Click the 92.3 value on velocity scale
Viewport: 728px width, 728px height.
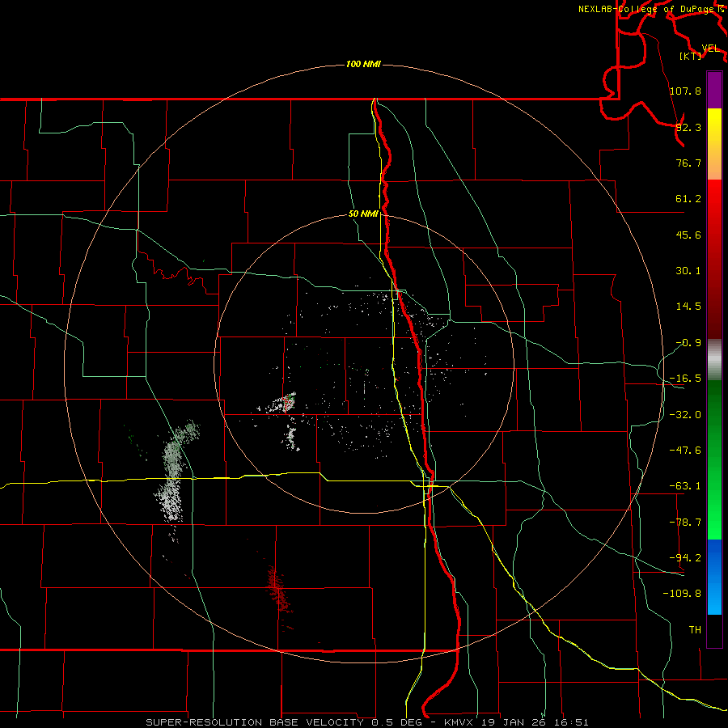[688, 127]
